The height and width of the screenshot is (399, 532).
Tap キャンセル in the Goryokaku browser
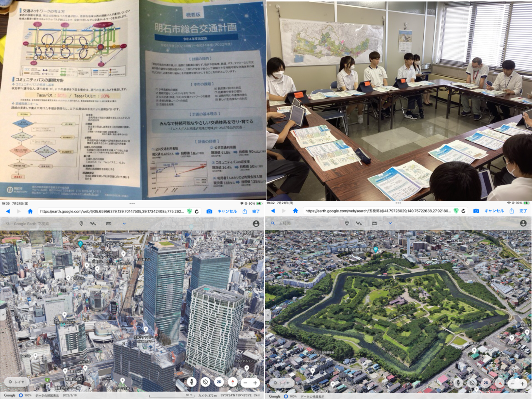(x=494, y=211)
